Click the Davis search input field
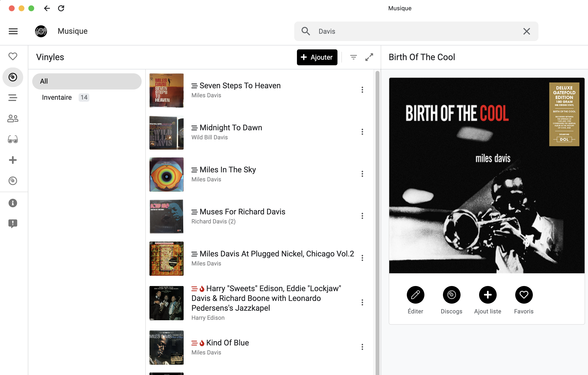Screen dimensions: 588x375 (x=415, y=31)
